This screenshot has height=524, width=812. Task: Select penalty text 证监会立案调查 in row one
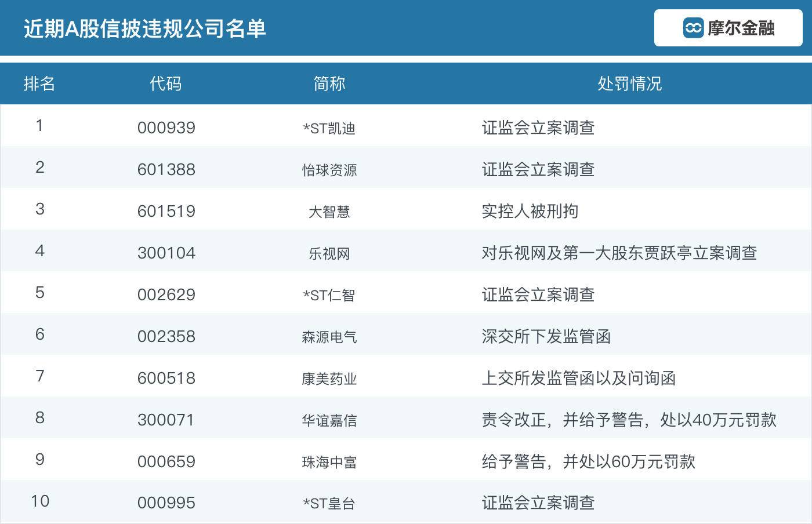[538, 128]
